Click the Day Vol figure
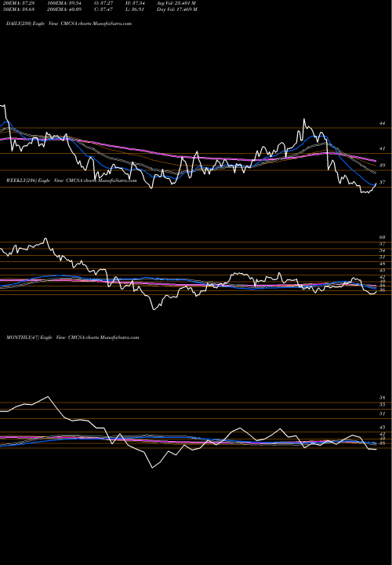The height and width of the screenshot is (565, 392). [177, 9]
